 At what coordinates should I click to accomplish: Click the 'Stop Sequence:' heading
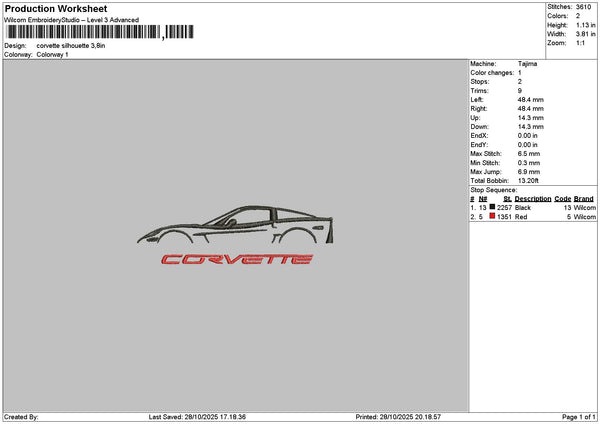(494, 190)
